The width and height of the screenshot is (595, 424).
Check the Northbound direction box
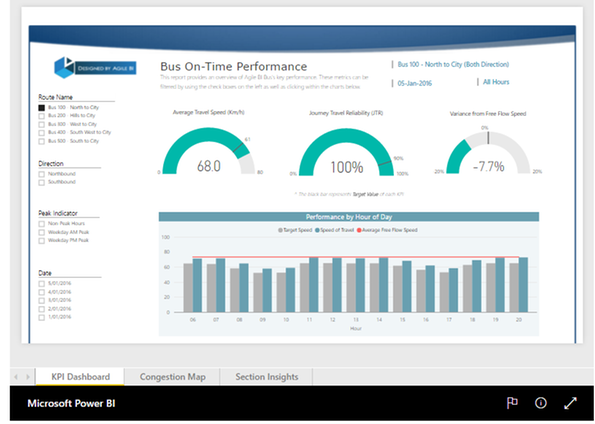pyautogui.click(x=42, y=174)
